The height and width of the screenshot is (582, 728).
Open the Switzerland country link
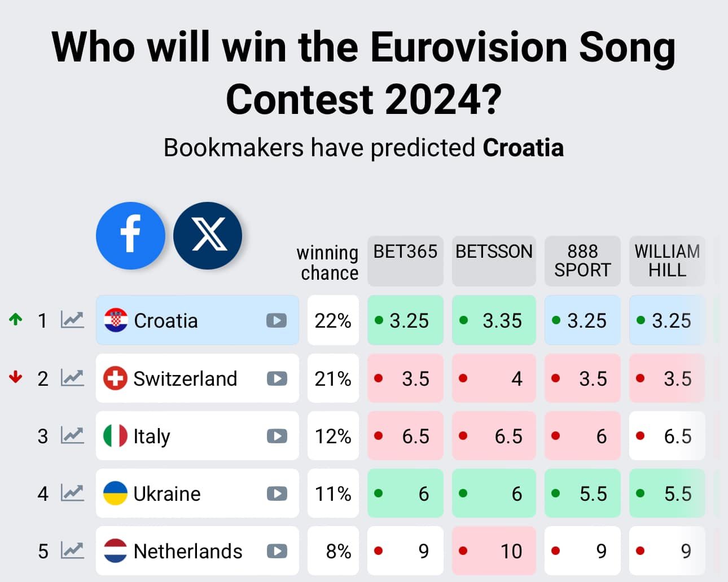pos(185,378)
